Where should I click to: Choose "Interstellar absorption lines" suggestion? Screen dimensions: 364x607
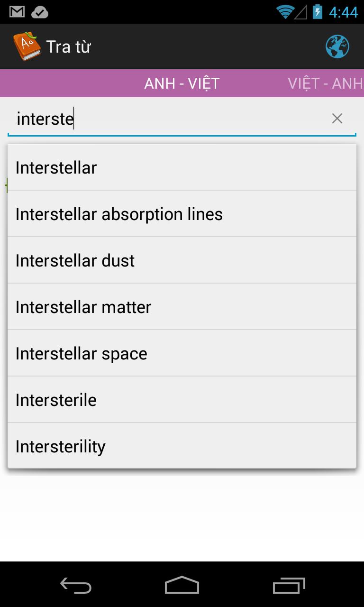182,214
